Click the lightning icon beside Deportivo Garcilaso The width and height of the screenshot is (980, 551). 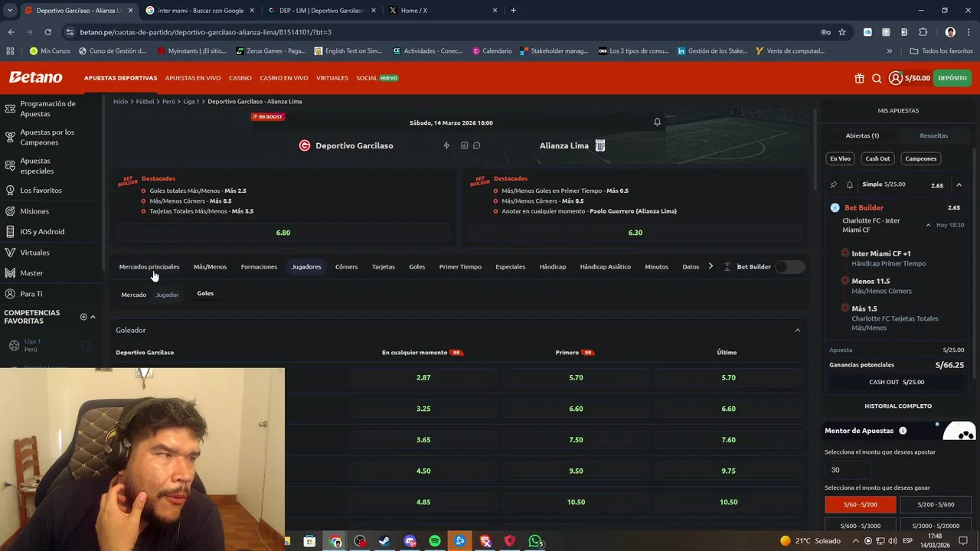tap(446, 145)
